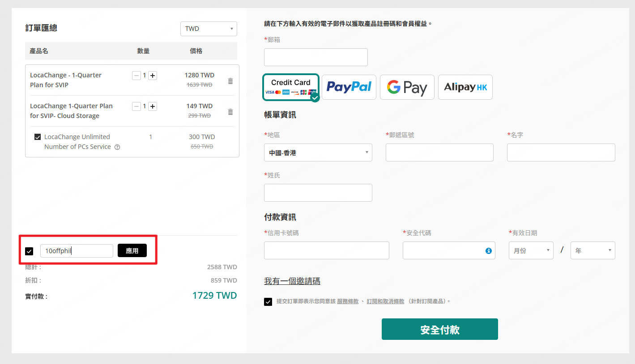This screenshot has height=364, width=635.
Task: Select Credit Card payment method
Action: pyautogui.click(x=291, y=87)
